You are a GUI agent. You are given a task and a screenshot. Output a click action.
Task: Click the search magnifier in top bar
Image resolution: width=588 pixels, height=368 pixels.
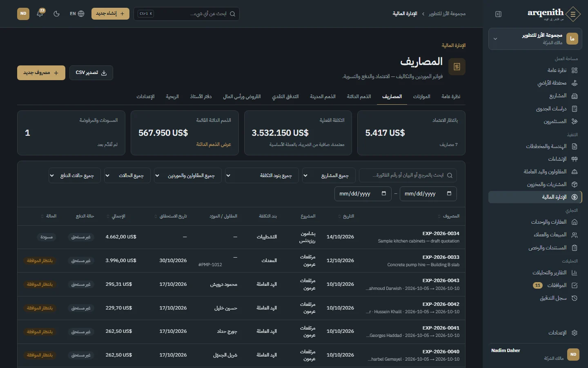[x=232, y=14]
